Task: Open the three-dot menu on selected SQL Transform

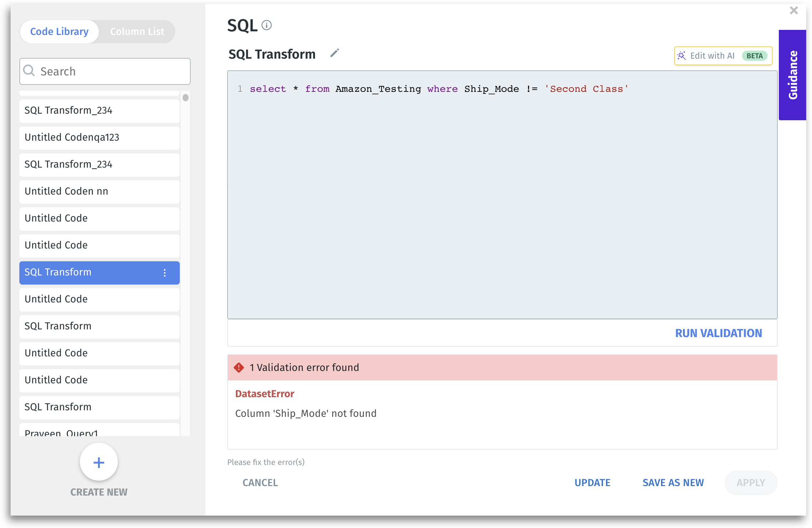Action: [165, 273]
